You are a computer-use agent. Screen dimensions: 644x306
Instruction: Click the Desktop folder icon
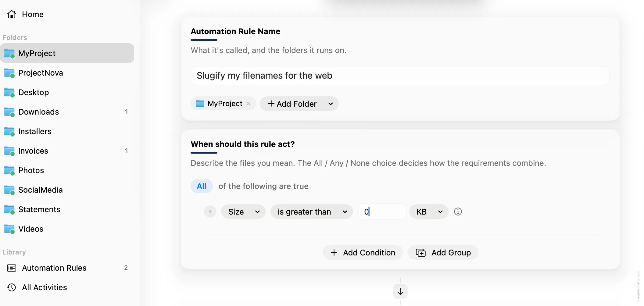[9, 93]
